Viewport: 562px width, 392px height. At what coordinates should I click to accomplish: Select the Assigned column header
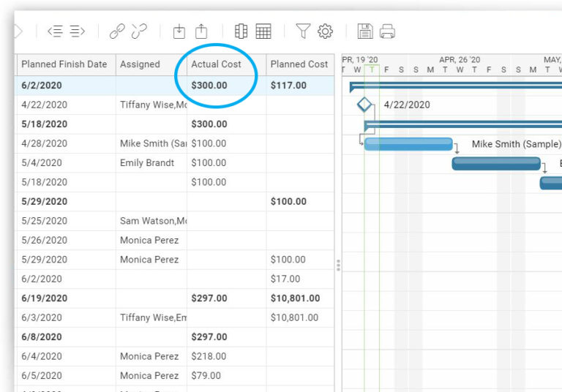pos(140,64)
